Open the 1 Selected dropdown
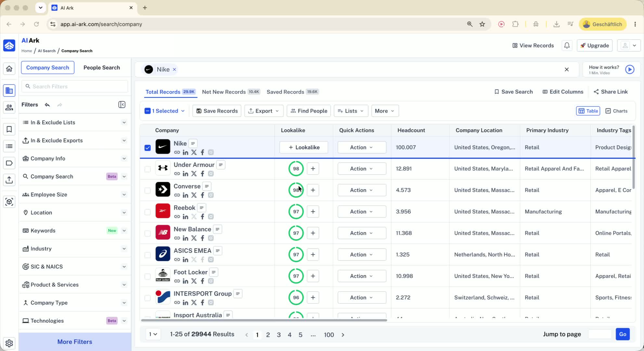644x351 pixels. click(165, 111)
